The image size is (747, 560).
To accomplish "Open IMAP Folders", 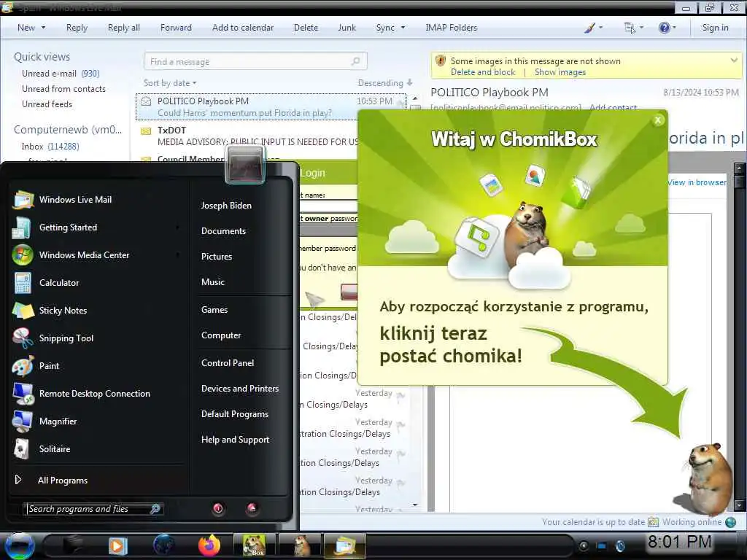I will point(451,28).
